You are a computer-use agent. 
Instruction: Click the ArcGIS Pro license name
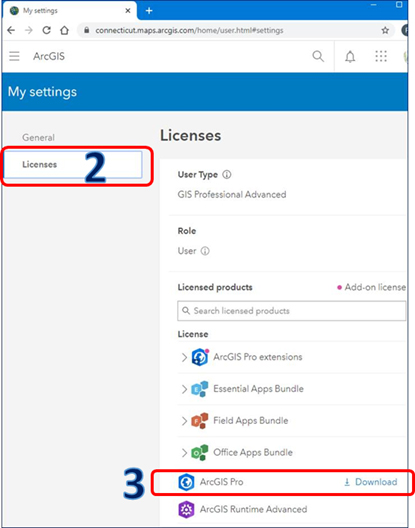[221, 482]
